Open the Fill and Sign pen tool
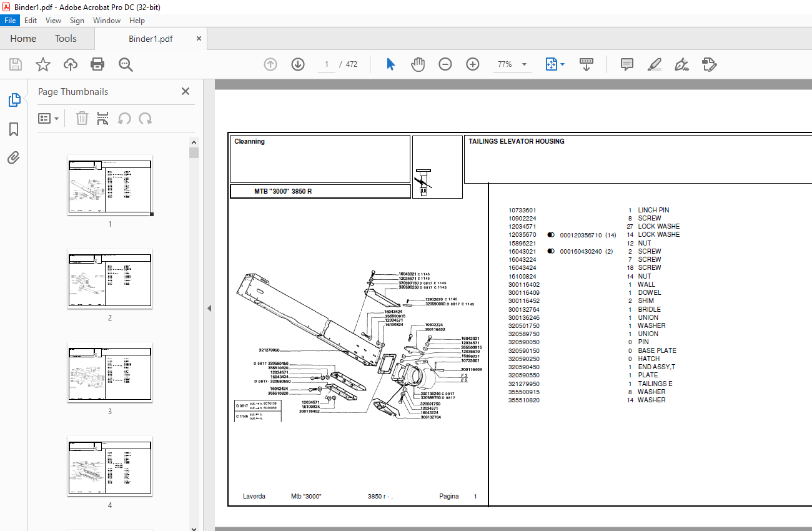Viewport: 812px width, 531px height. [682, 64]
